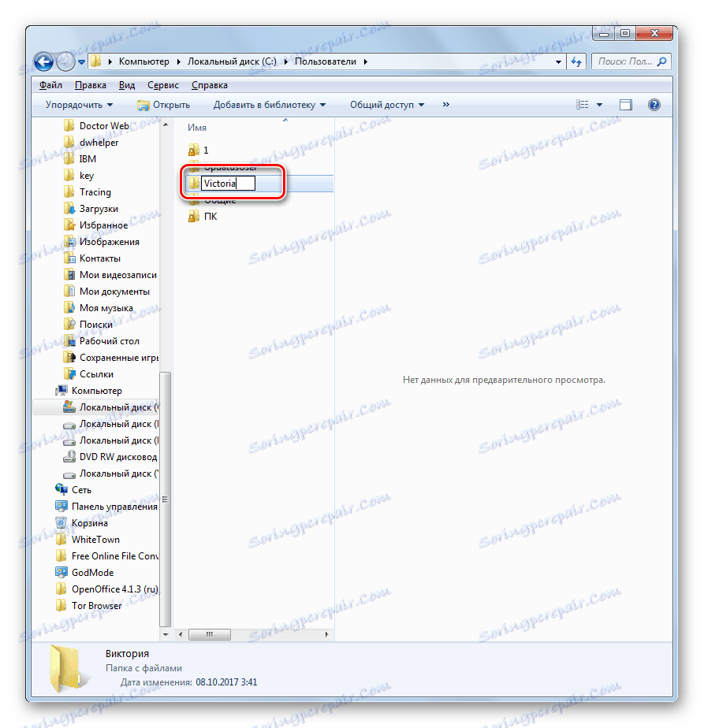Click Компьютер in the address bar
This screenshot has width=704, height=728.
(x=144, y=61)
